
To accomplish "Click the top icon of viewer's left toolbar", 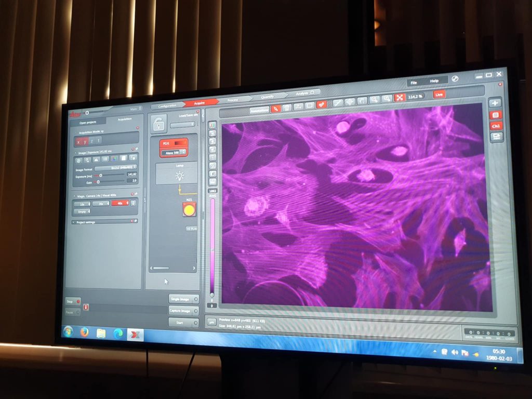I will coord(212,125).
